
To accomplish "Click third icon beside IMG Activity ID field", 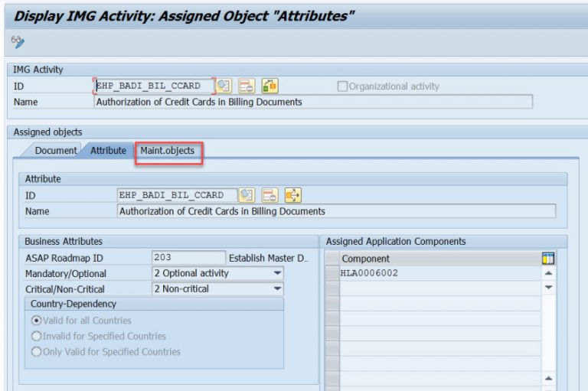I will point(269,86).
